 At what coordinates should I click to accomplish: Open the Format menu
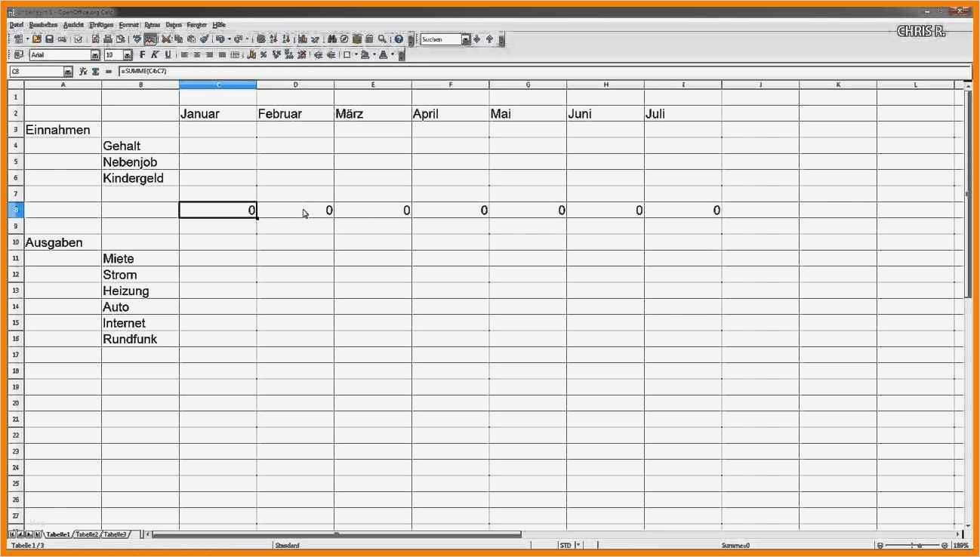point(128,25)
